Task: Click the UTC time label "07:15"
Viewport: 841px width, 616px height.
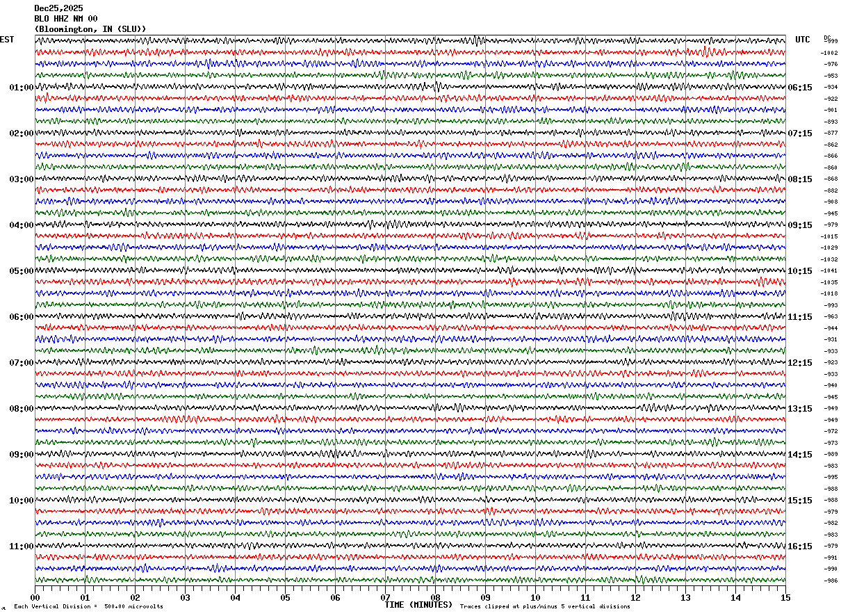Action: tap(800, 133)
